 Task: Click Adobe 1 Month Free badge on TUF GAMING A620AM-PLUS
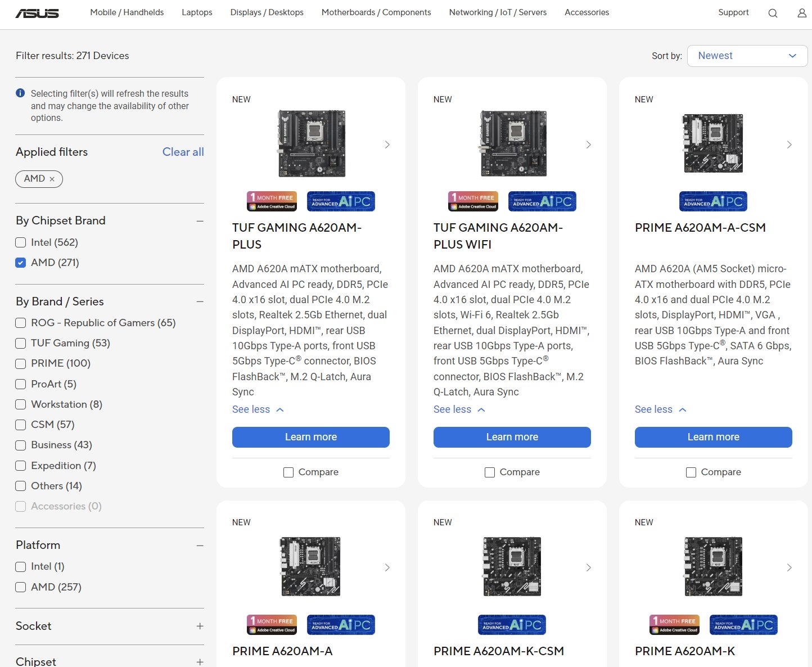pyautogui.click(x=272, y=201)
